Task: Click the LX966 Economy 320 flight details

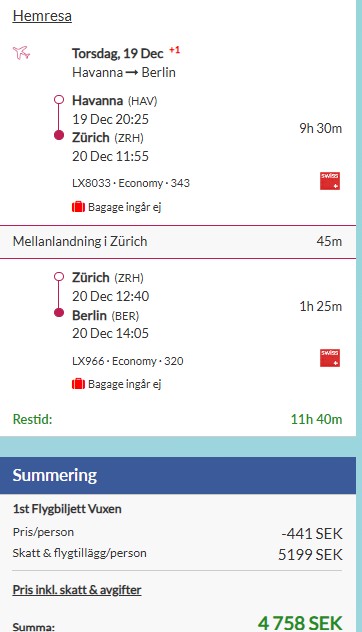Action: click(128, 361)
